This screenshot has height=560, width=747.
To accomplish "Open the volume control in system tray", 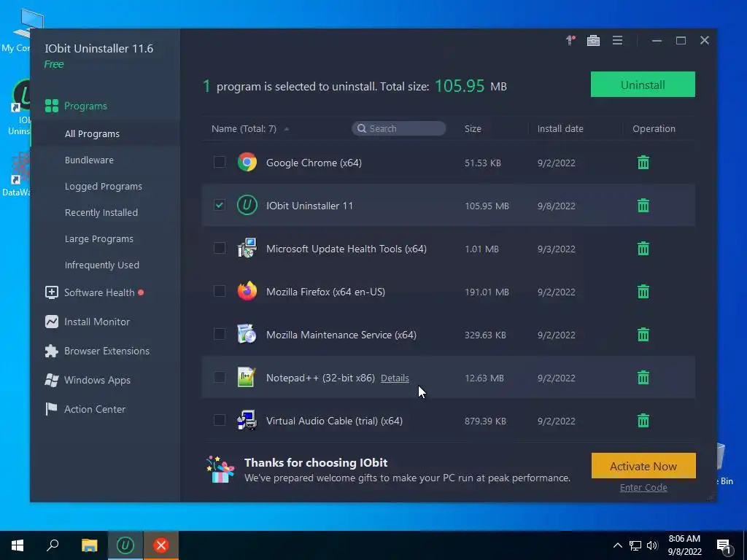I will [652, 545].
